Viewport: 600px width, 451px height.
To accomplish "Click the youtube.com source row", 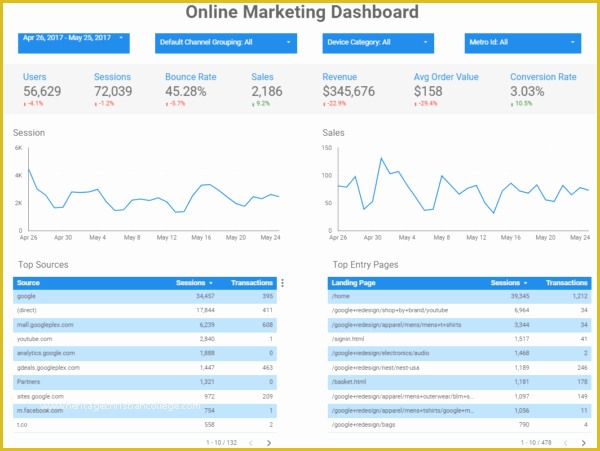I will (x=145, y=339).
